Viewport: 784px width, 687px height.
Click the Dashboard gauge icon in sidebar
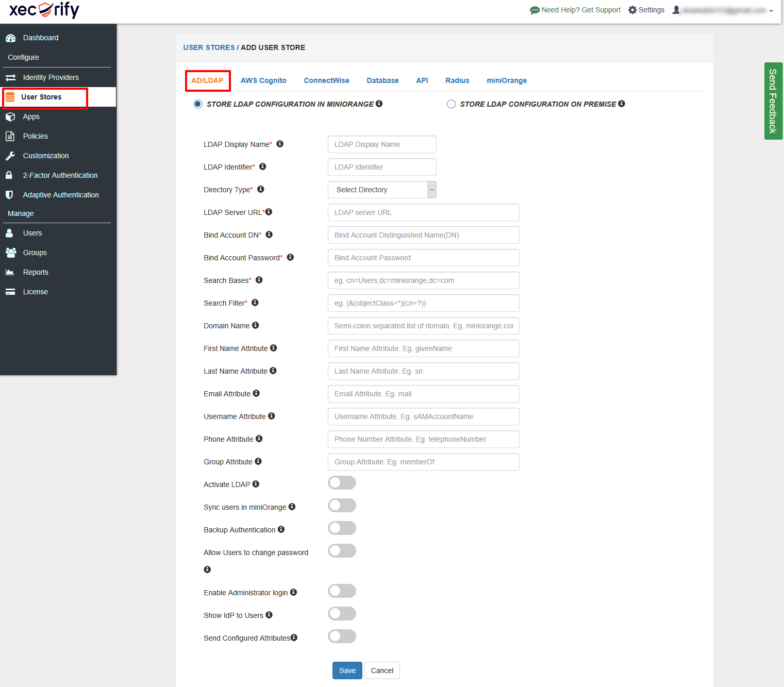pyautogui.click(x=10, y=38)
